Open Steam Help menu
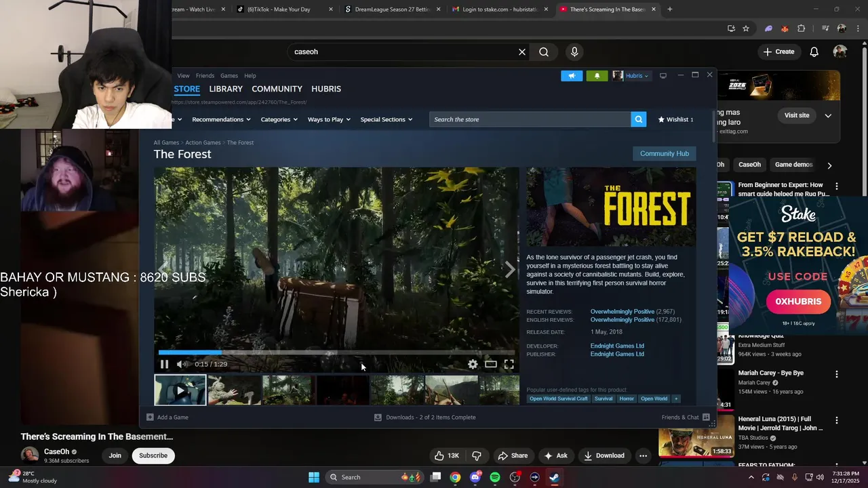 pos(250,75)
